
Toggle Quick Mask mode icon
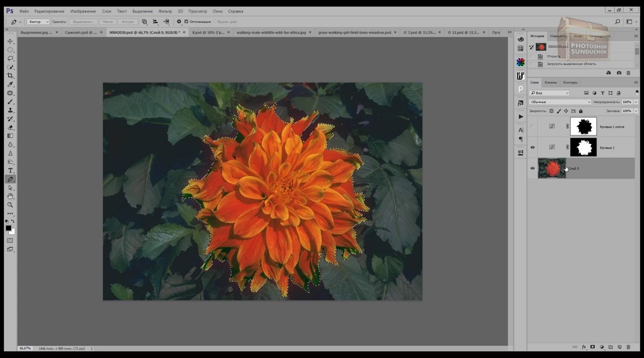click(x=10, y=241)
